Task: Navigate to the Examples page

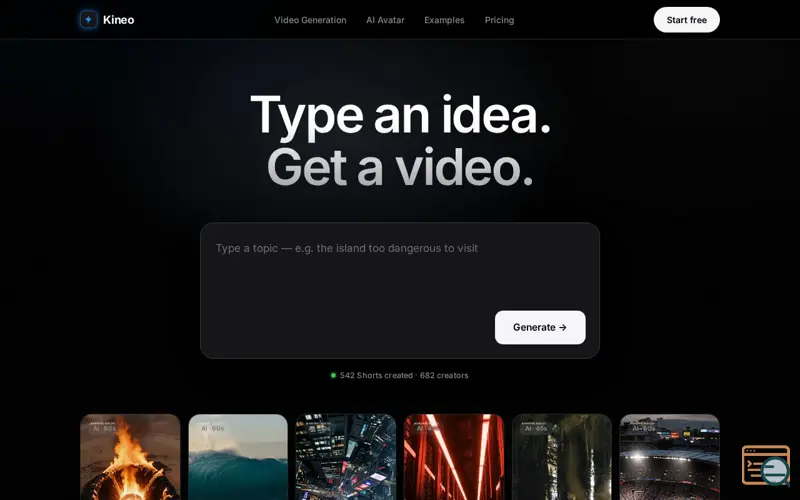Action: [444, 20]
